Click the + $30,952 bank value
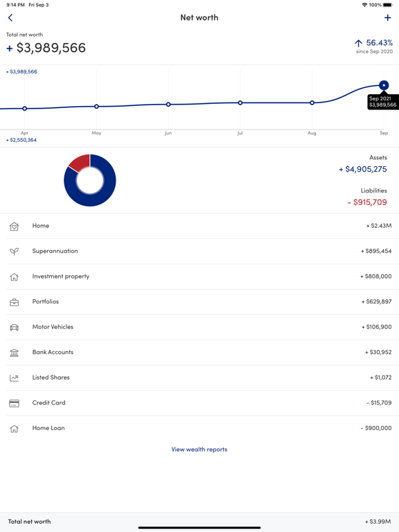 pos(378,352)
